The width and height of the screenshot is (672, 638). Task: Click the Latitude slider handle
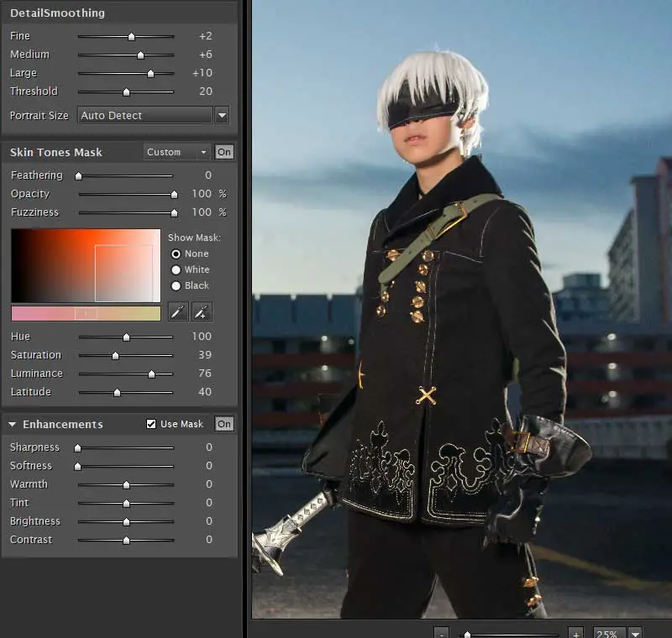click(x=117, y=393)
